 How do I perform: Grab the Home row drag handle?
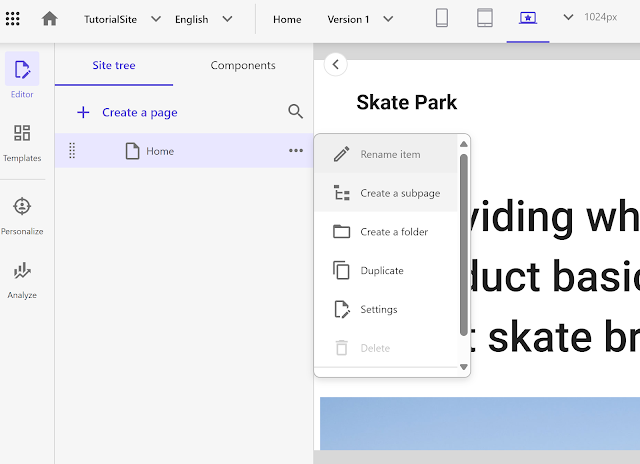tap(72, 151)
